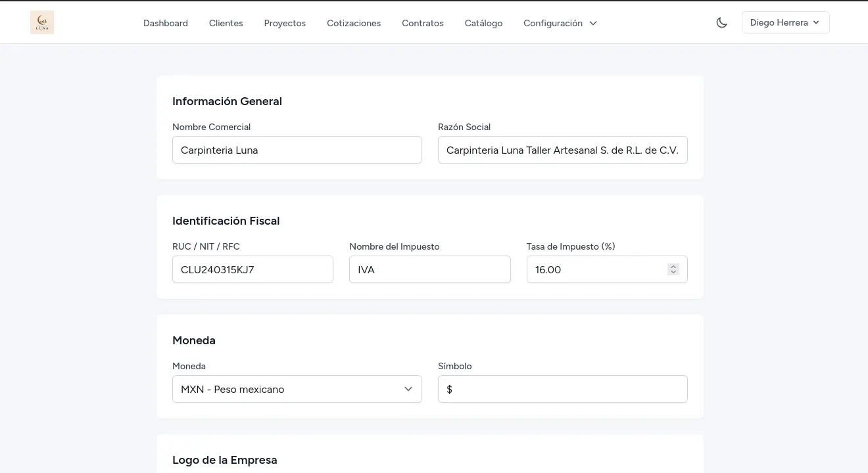Click the Carpinteria Luna logo
The height and width of the screenshot is (473, 868).
[42, 22]
